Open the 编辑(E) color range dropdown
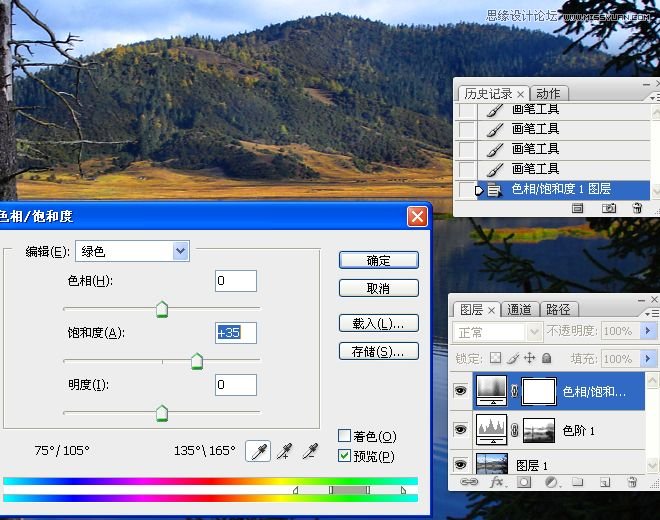 (181, 251)
